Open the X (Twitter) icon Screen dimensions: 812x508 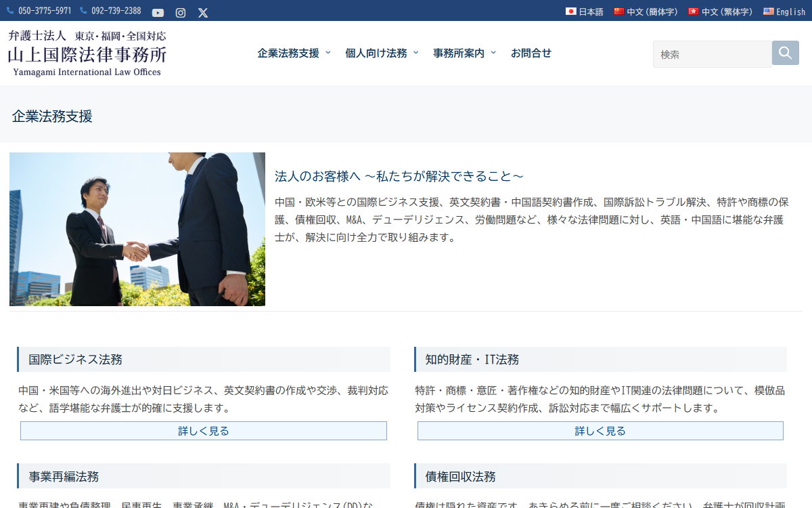(203, 12)
